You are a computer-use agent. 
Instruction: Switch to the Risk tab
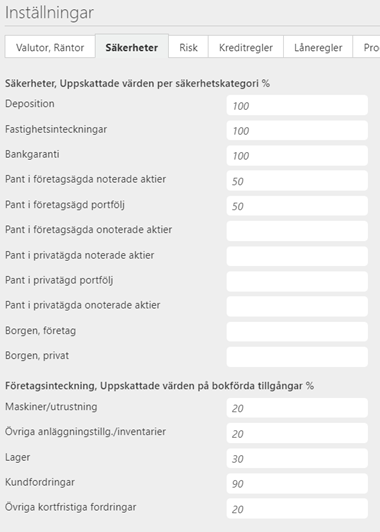click(x=188, y=47)
